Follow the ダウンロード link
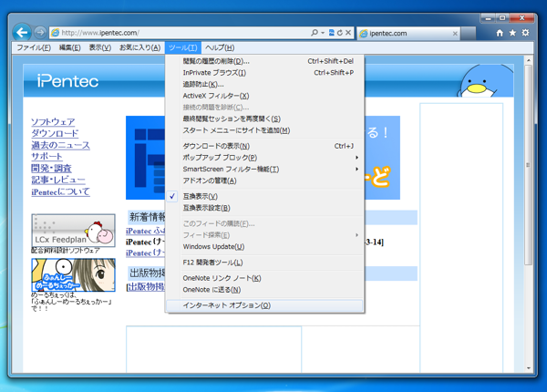 coord(55,133)
